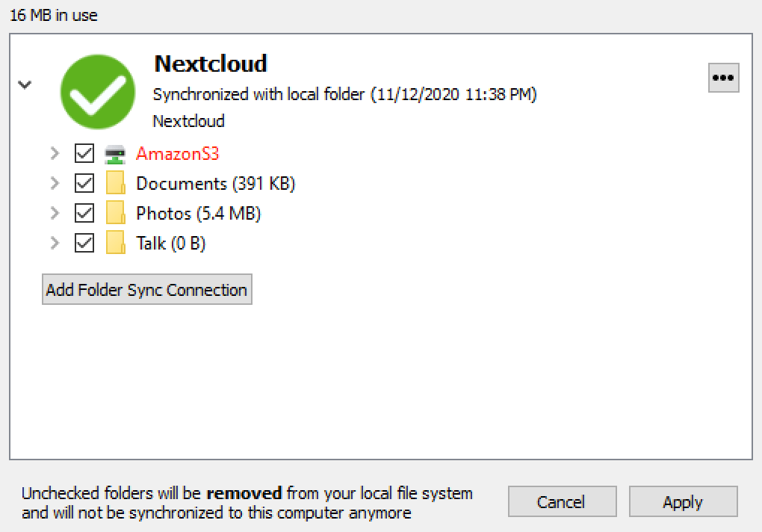Click the Documents folder icon
The height and width of the screenshot is (532, 762).
tap(116, 183)
